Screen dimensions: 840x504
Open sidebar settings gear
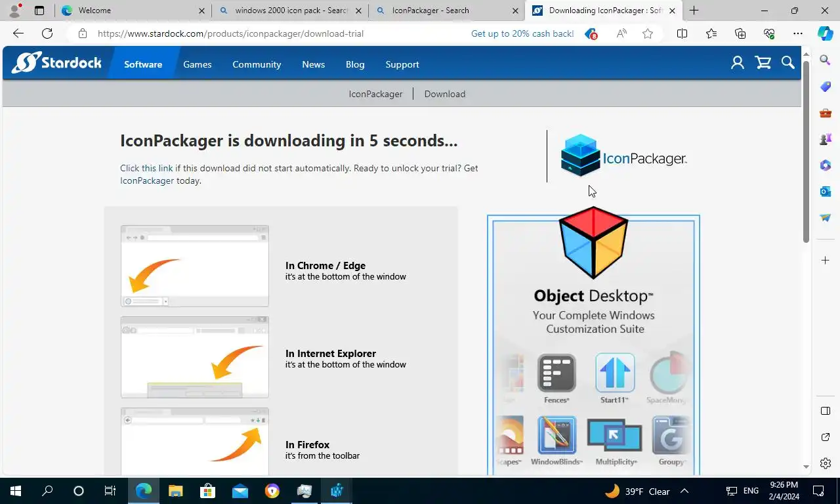pyautogui.click(x=826, y=463)
